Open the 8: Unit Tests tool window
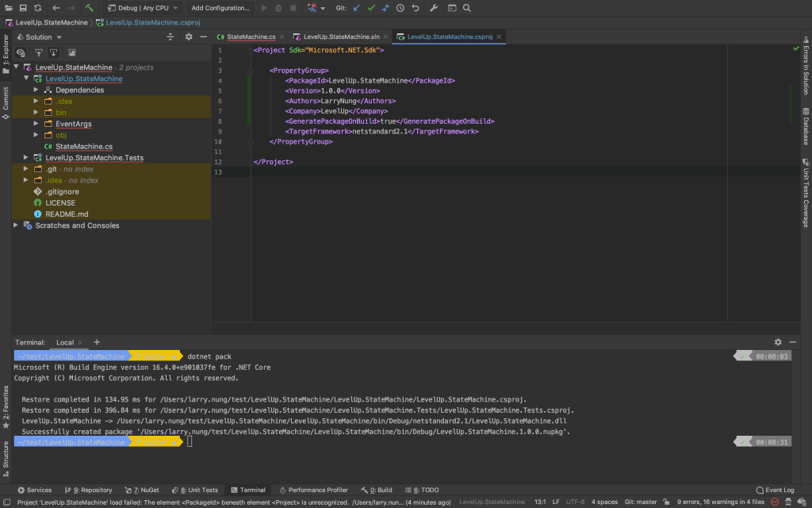812x508 pixels. tap(195, 490)
